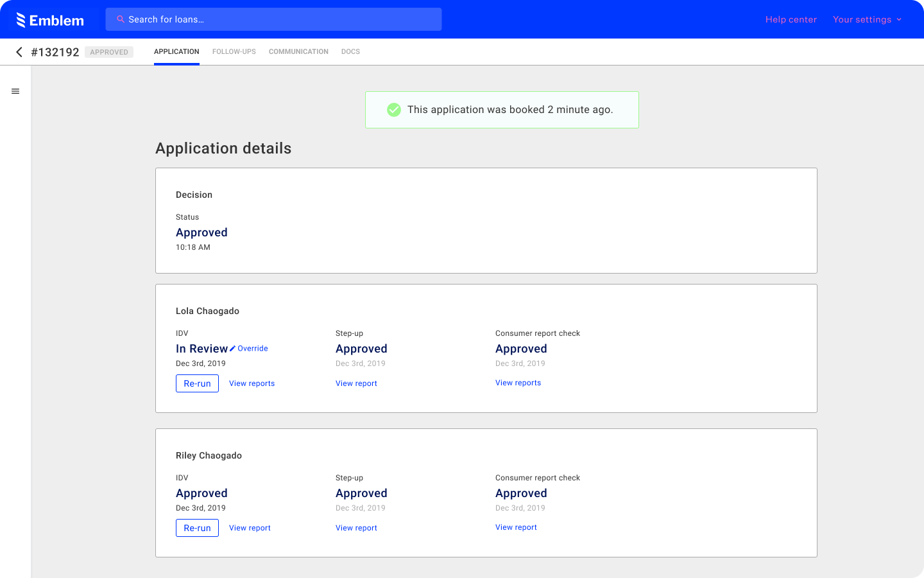The image size is (924, 578).
Task: View reports for Lola's IDV check
Action: coord(252,383)
